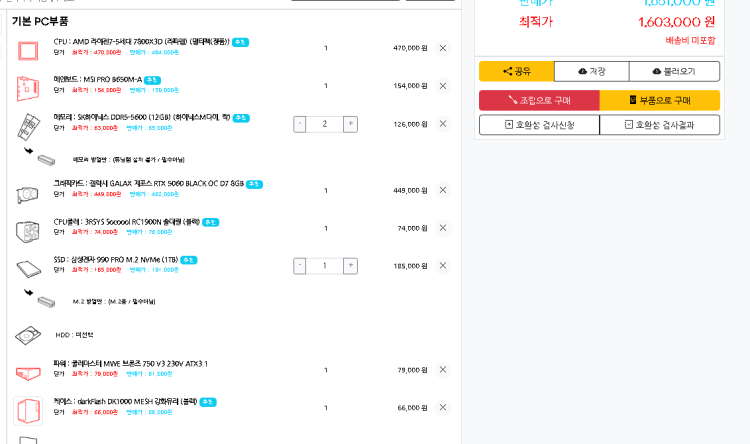Click the 불러오기 load button
Viewport: 750px width, 444px height.
671,71
